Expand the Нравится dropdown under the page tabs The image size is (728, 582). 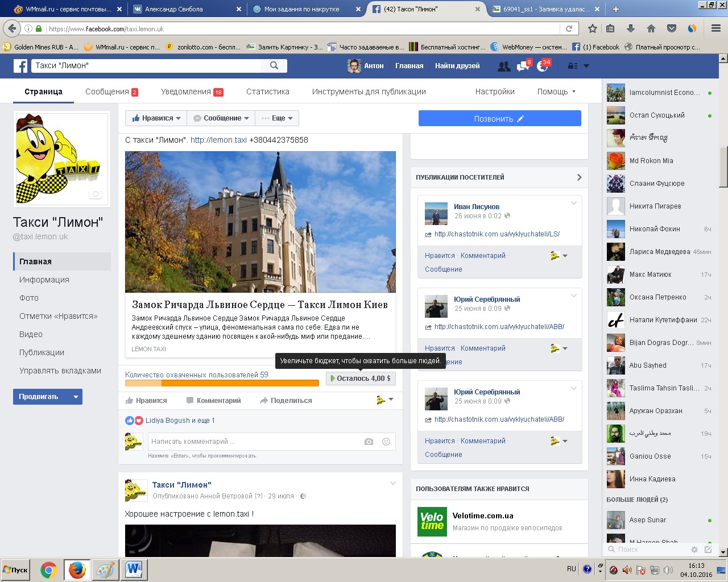pyautogui.click(x=156, y=118)
